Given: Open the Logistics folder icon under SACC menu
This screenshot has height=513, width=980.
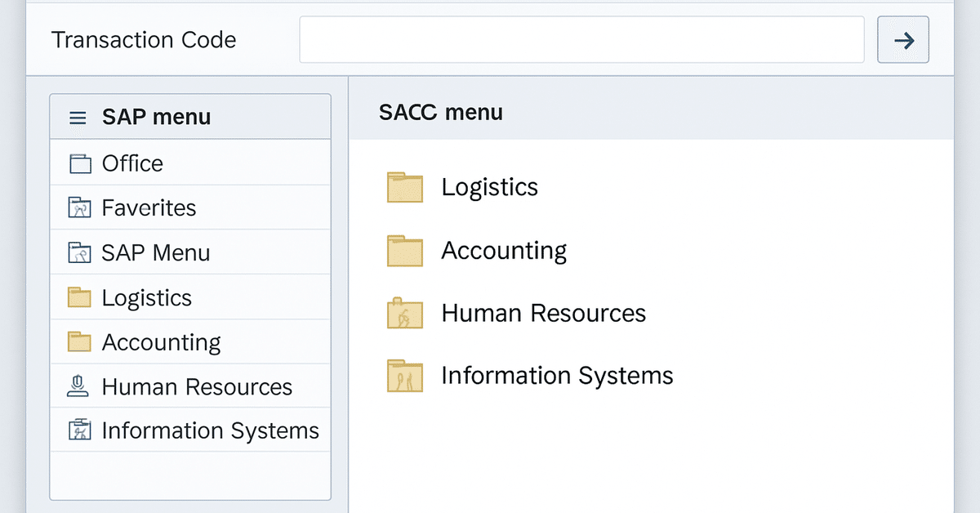Looking at the screenshot, I should tap(403, 187).
